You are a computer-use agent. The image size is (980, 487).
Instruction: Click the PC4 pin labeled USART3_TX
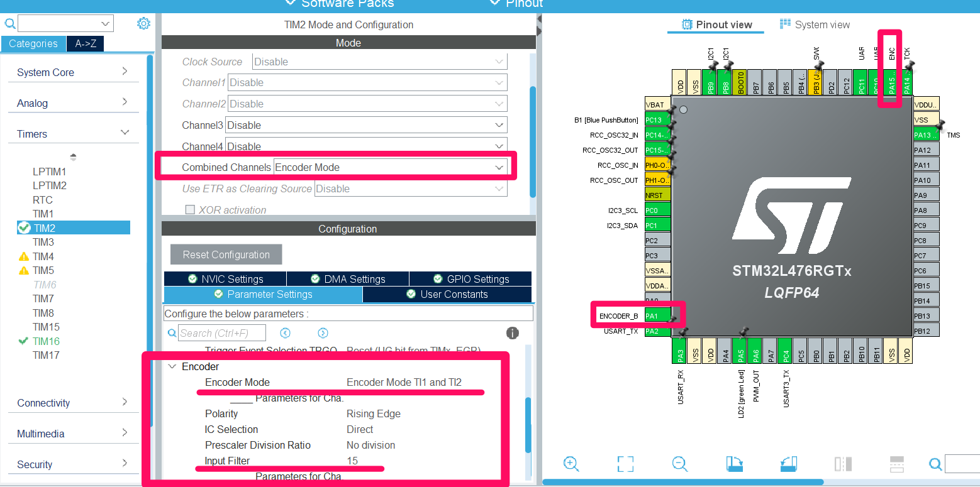coord(786,351)
